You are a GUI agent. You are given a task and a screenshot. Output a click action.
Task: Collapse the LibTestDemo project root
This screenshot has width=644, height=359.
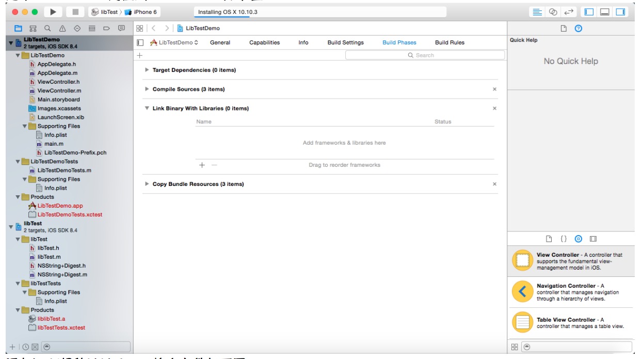[x=11, y=42]
